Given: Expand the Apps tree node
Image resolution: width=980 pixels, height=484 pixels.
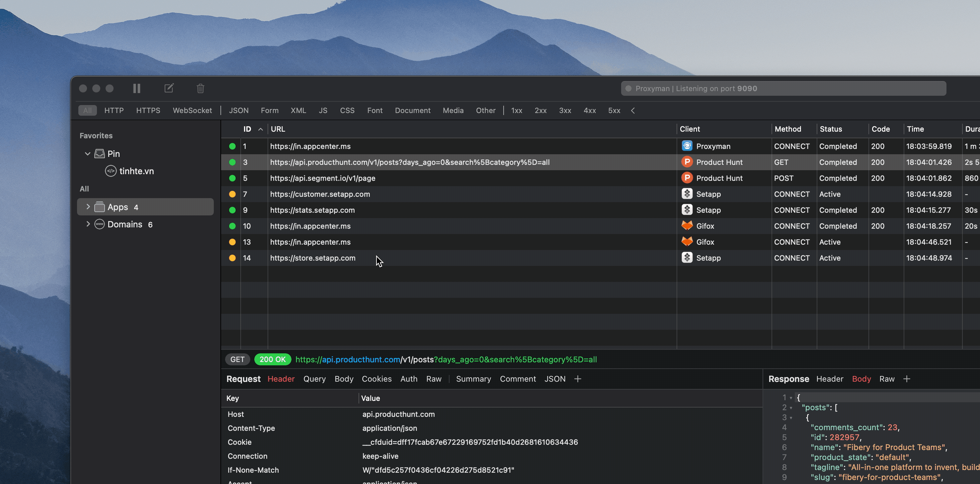Looking at the screenshot, I should (x=88, y=207).
